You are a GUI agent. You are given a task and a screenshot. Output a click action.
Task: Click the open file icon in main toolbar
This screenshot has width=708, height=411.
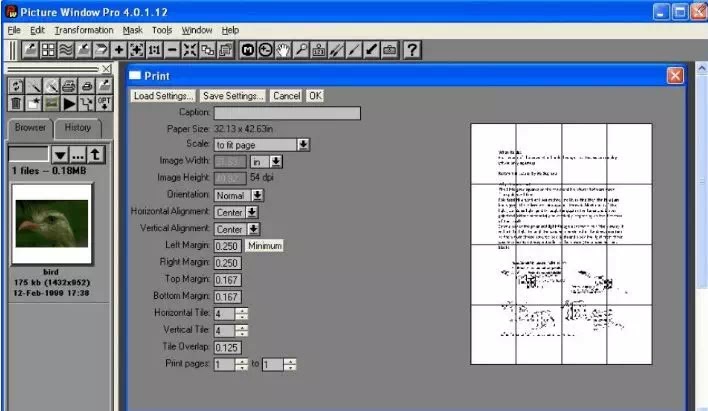pos(31,50)
